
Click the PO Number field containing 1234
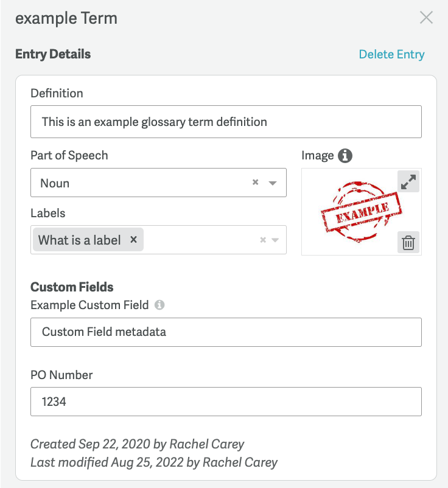(x=226, y=402)
